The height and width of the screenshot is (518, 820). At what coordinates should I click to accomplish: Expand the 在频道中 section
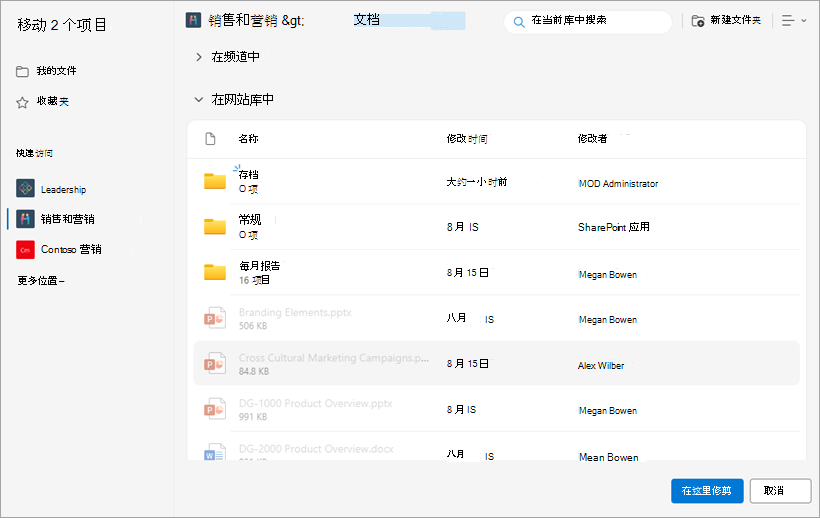(199, 57)
